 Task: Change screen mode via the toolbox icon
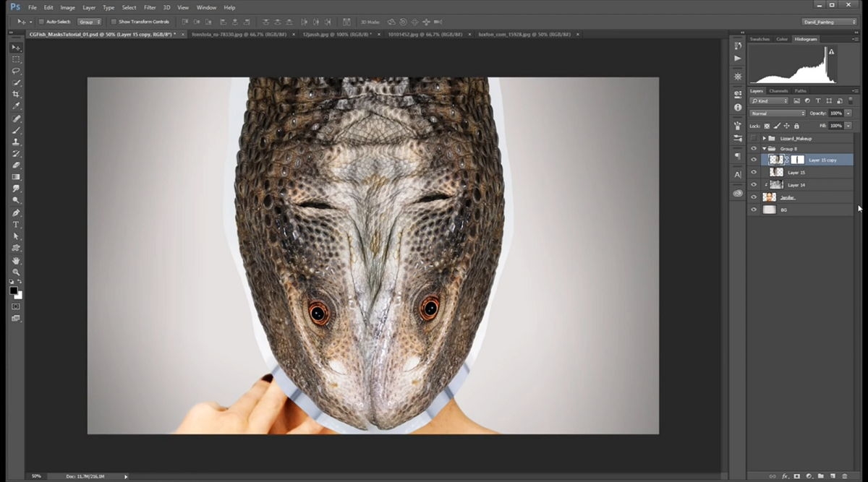coord(16,318)
